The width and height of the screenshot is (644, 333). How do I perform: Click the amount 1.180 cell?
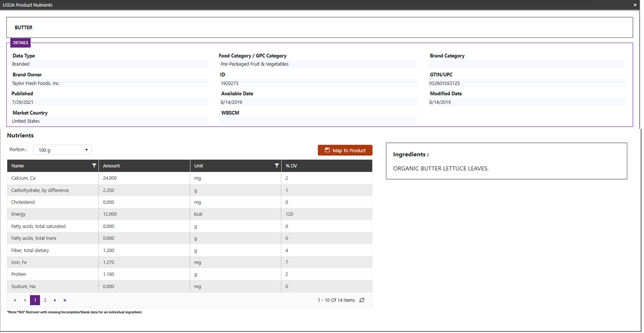coord(144,274)
